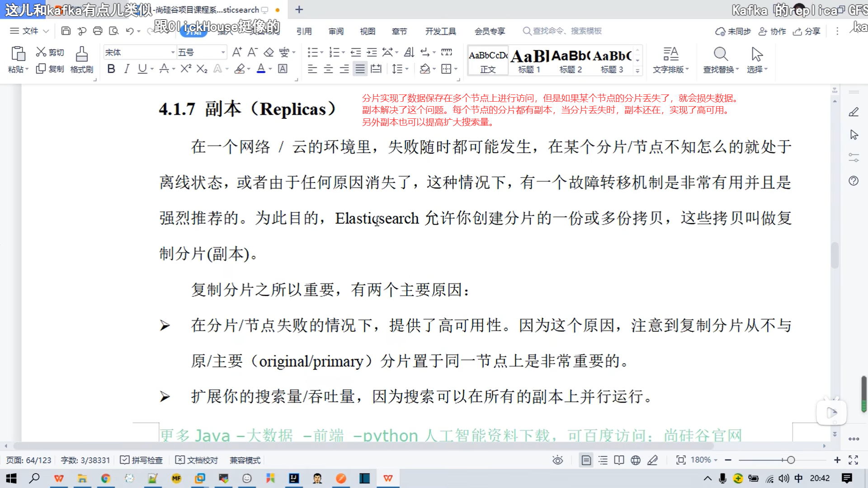Open the font name dropdown (宋体)
Screen dimensions: 868x488
[x=173, y=52]
